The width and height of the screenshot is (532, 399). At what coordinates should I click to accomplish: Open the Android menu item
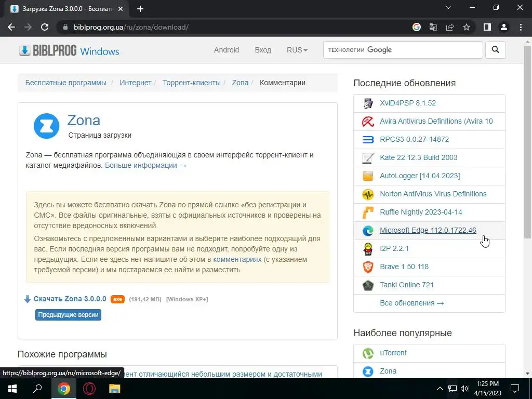[x=227, y=50]
